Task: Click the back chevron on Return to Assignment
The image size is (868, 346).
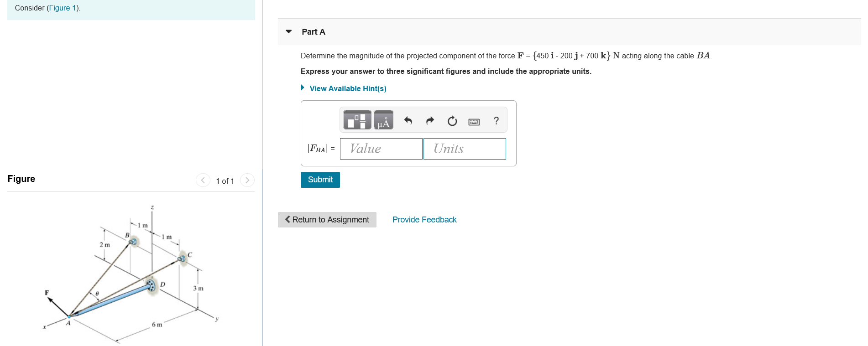Action: tap(288, 219)
